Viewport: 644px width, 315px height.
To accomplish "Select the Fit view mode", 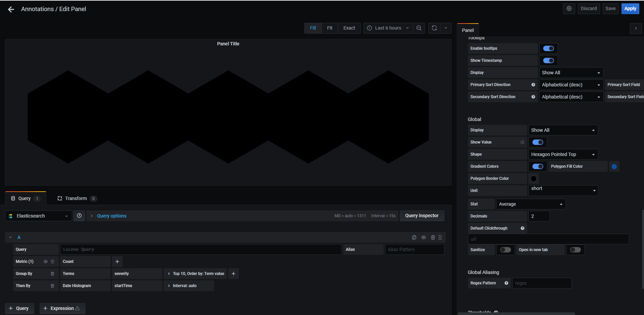I will [330, 28].
